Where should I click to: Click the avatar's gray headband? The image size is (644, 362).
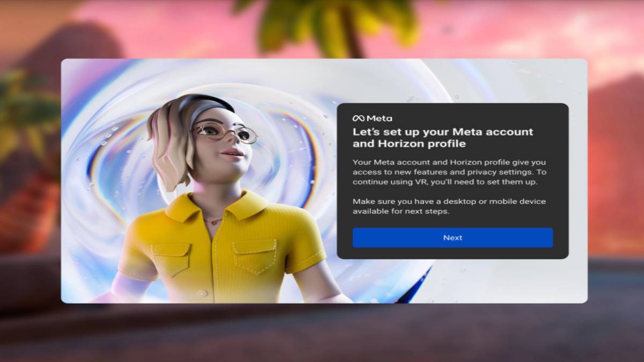pyautogui.click(x=201, y=106)
